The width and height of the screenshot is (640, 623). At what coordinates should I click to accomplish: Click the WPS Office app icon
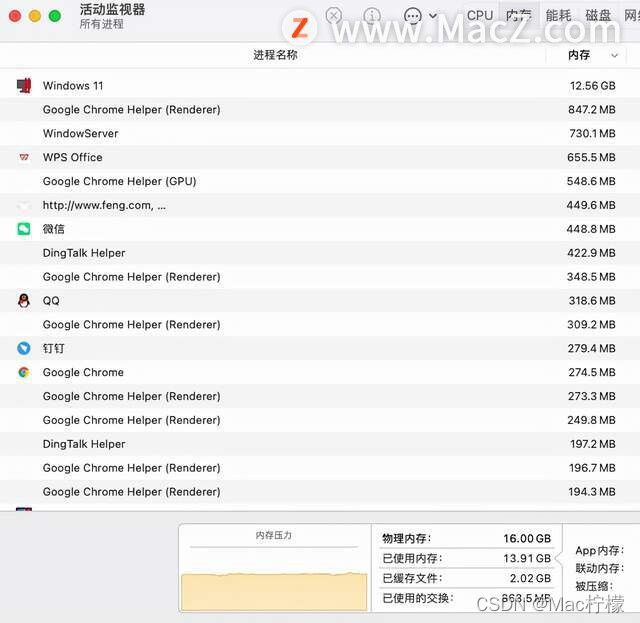click(x=24, y=157)
